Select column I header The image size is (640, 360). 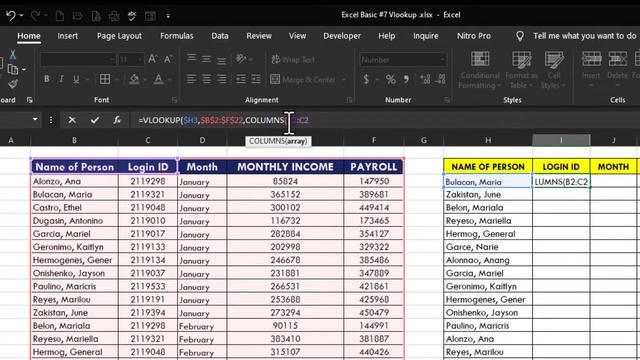click(x=561, y=140)
